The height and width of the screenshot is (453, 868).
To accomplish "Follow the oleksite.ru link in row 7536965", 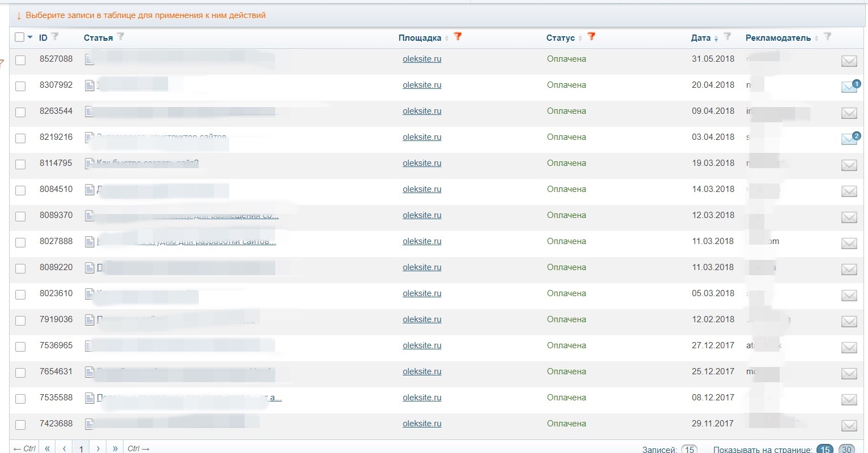I will (x=422, y=345).
